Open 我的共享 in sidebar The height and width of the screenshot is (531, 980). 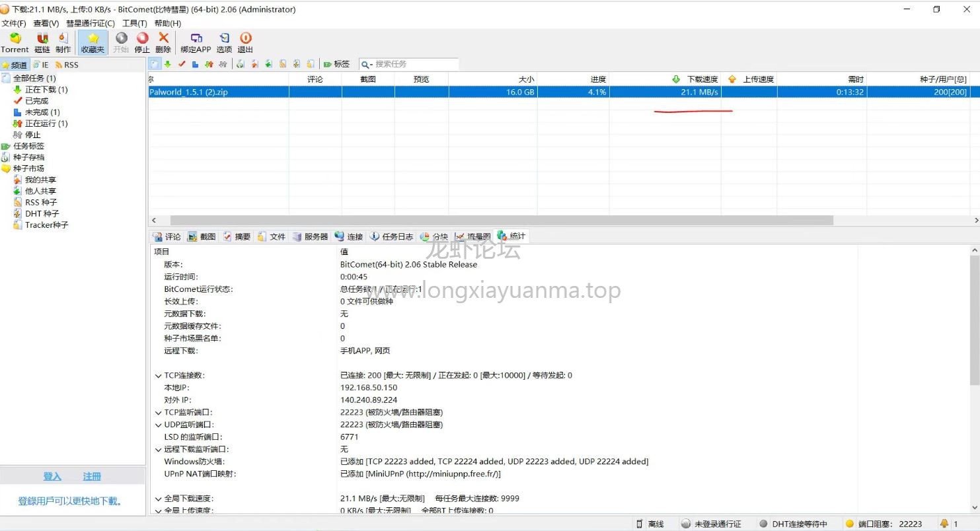click(40, 180)
